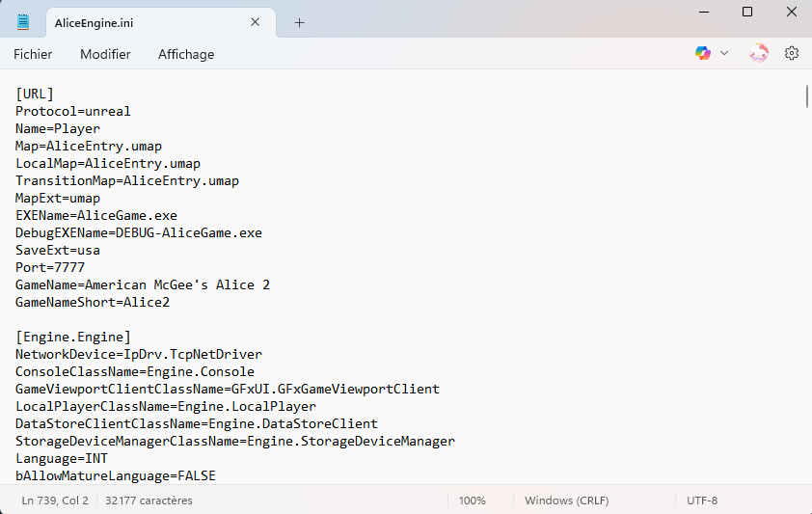Click the GameName=American McGee's Alice 2 line
Viewport: 812px width, 514px height.
(143, 284)
